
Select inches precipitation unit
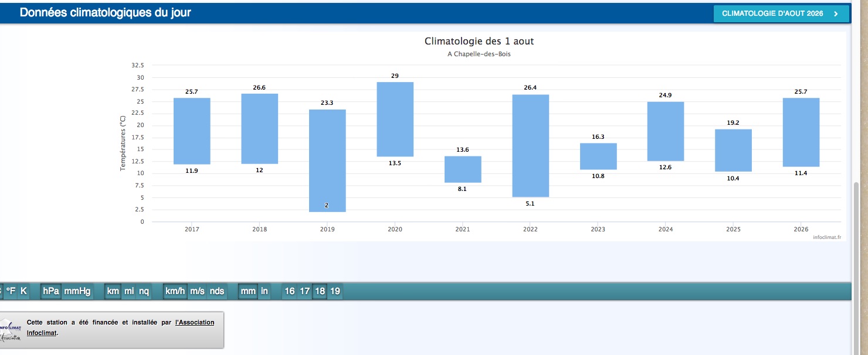pyautogui.click(x=265, y=291)
